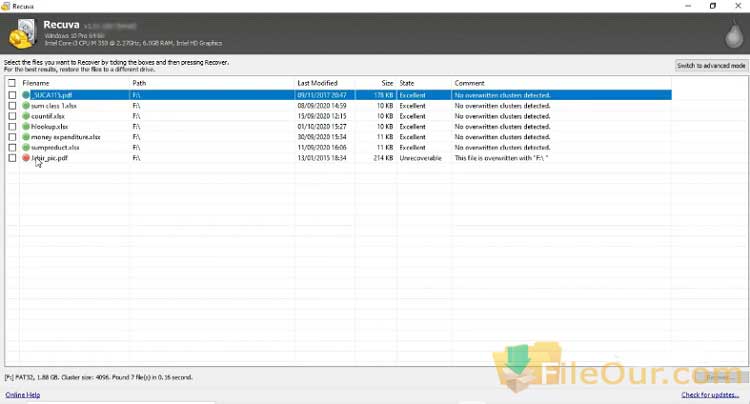Select the file named countif.xlsx

pos(48,116)
